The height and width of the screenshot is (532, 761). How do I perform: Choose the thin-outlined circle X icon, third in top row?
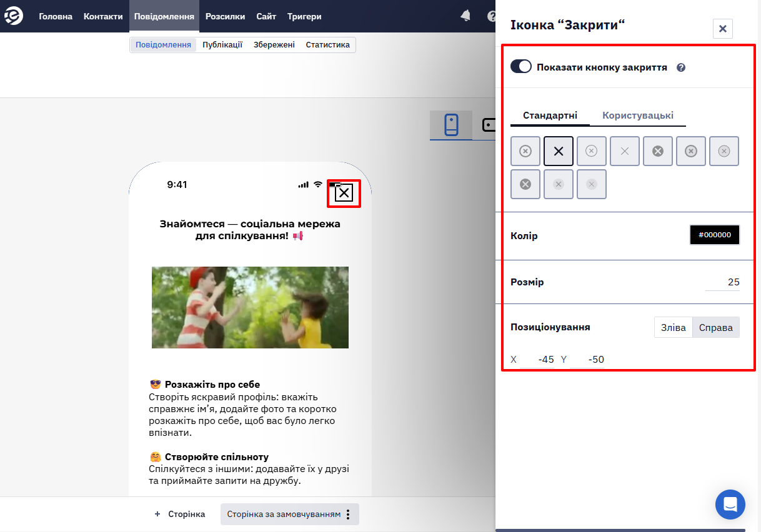tap(592, 151)
